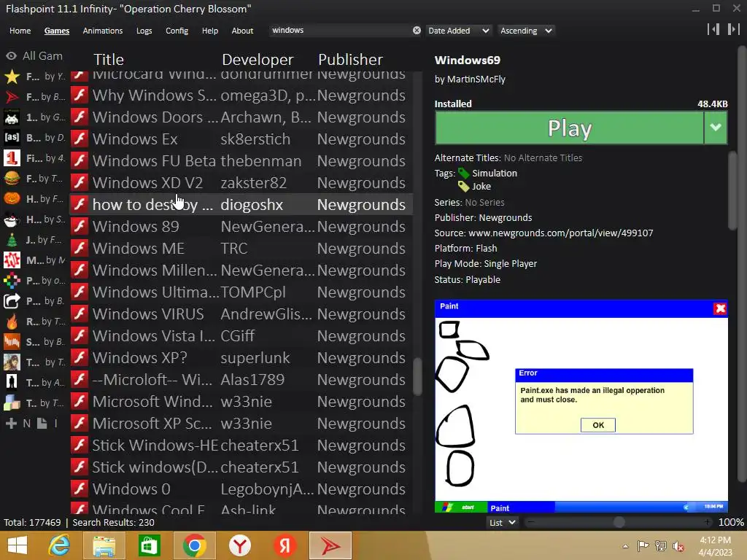Clear the search box with the X icon
This screenshot has height=560, width=747.
click(x=417, y=31)
